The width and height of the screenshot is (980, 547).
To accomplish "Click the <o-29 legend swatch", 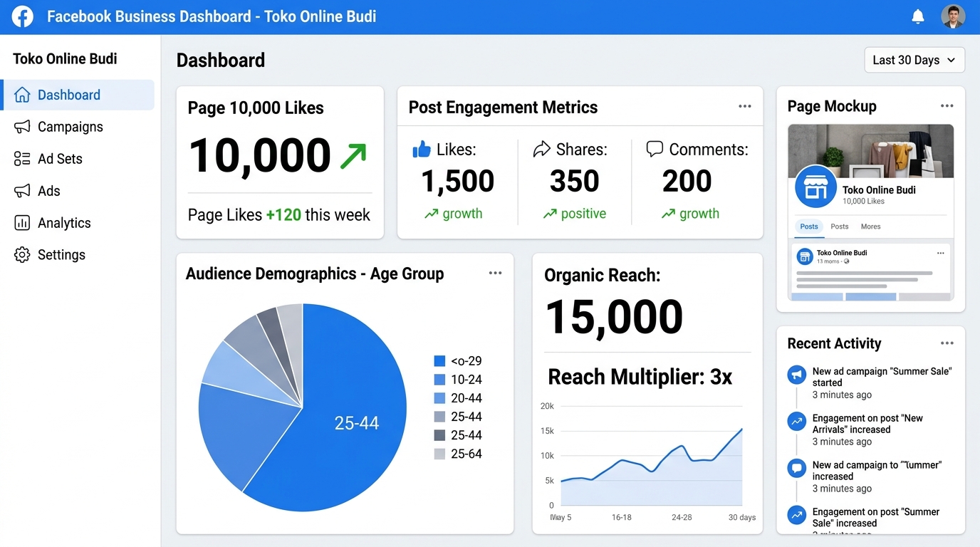I will [439, 361].
